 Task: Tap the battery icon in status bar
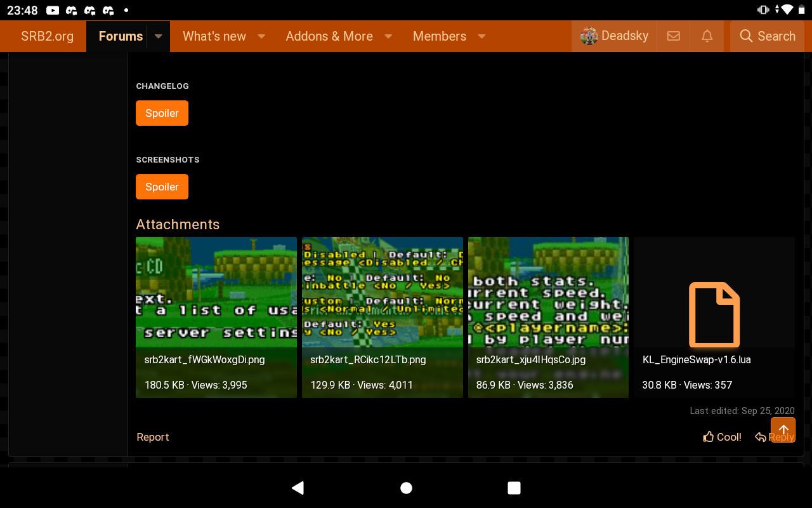(801, 10)
